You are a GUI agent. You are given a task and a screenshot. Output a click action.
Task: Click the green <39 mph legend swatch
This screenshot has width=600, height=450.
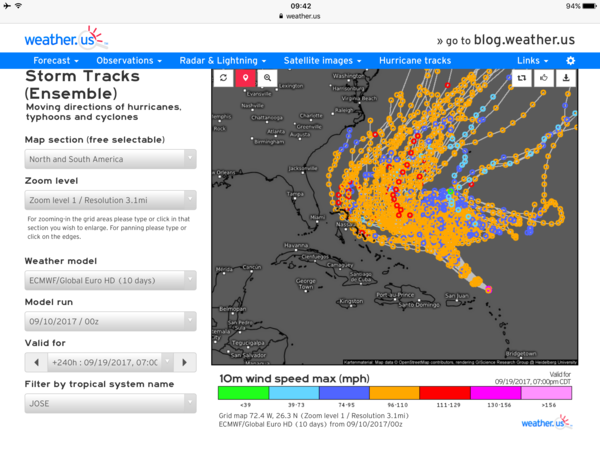[243, 393]
